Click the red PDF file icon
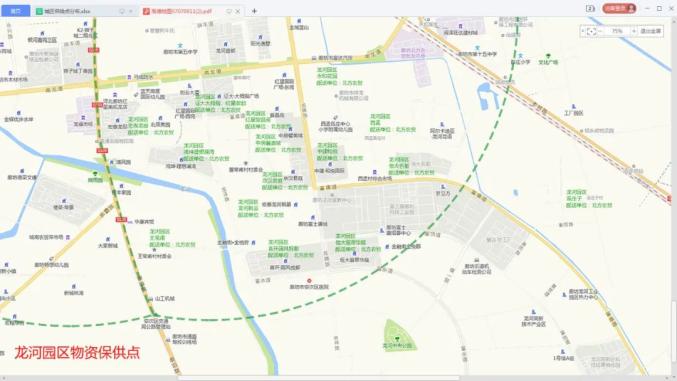The width and height of the screenshot is (677, 381). coord(146,11)
